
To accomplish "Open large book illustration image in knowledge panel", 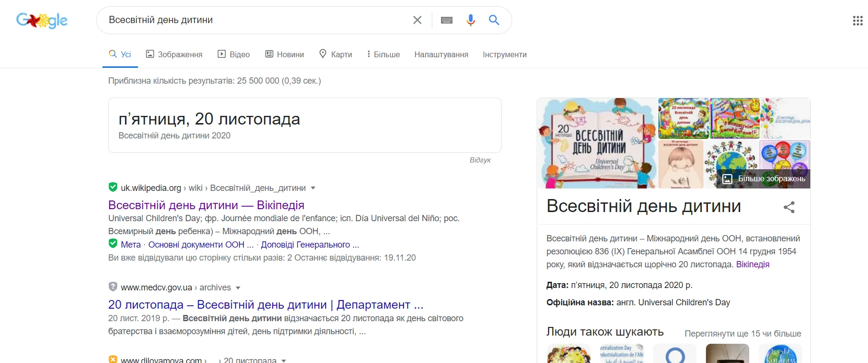I will pyautogui.click(x=597, y=143).
